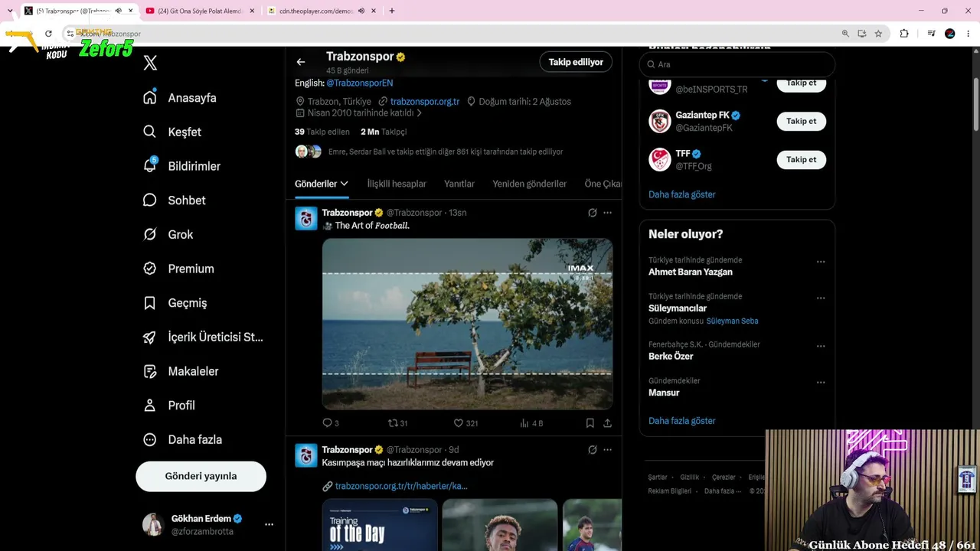
Task: Open the Premium page
Action: pyautogui.click(x=179, y=269)
